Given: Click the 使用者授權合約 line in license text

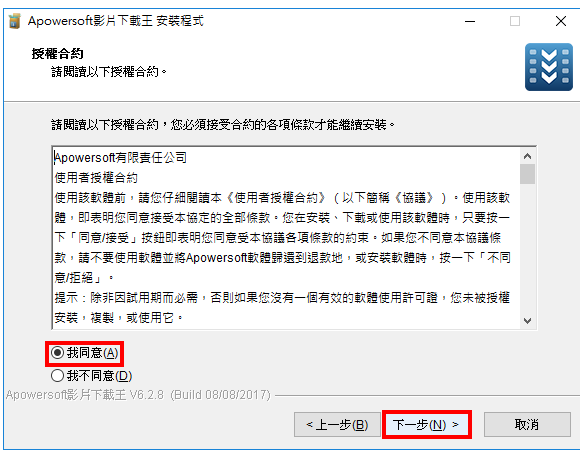Looking at the screenshot, I should click(96, 178).
